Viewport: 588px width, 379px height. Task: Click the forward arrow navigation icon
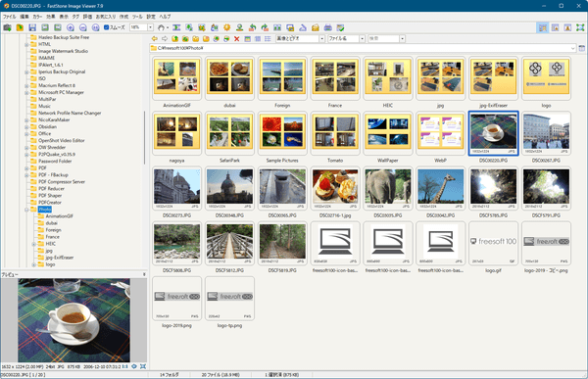(165, 38)
